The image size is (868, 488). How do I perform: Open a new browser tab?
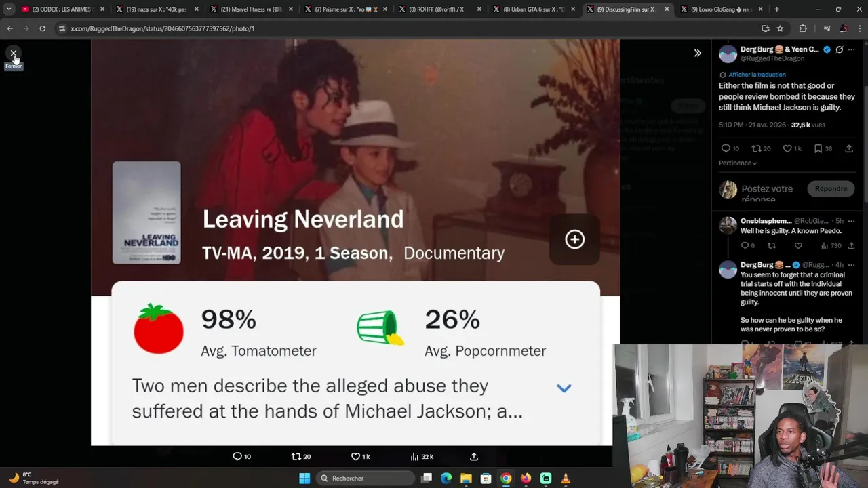pos(776,9)
